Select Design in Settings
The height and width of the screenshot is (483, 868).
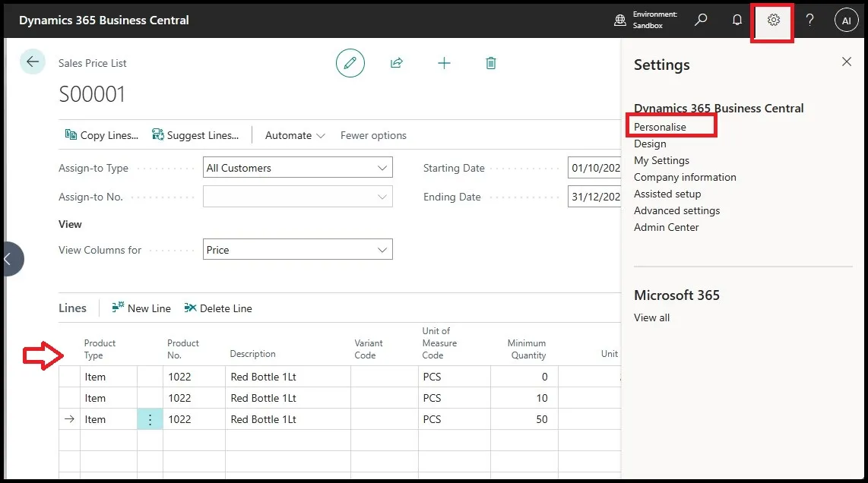tap(650, 144)
